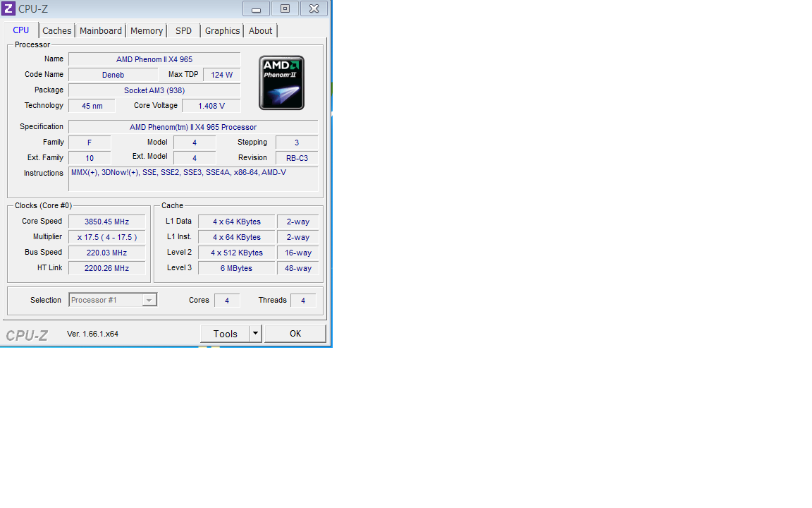Click the Technology value 45 nm

92,107
